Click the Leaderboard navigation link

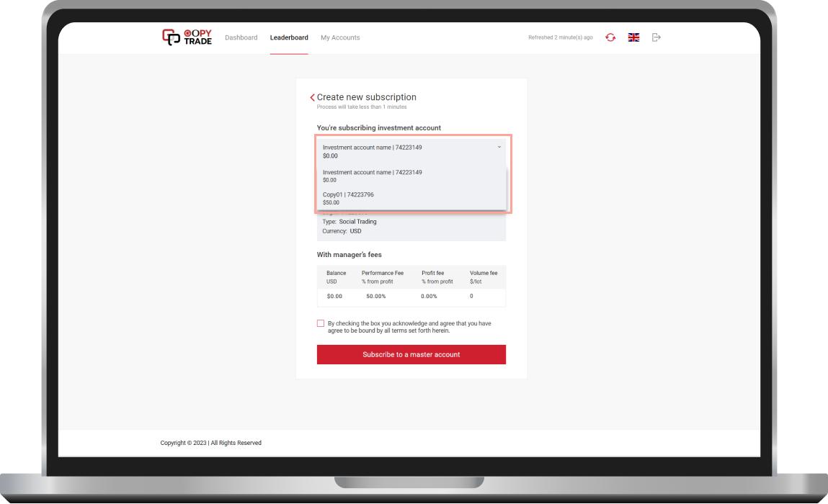289,37
